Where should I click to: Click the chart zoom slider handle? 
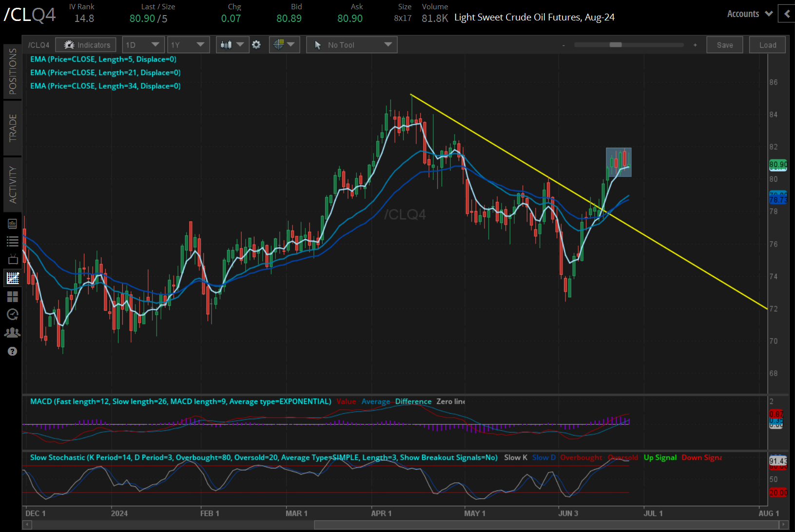pyautogui.click(x=616, y=45)
